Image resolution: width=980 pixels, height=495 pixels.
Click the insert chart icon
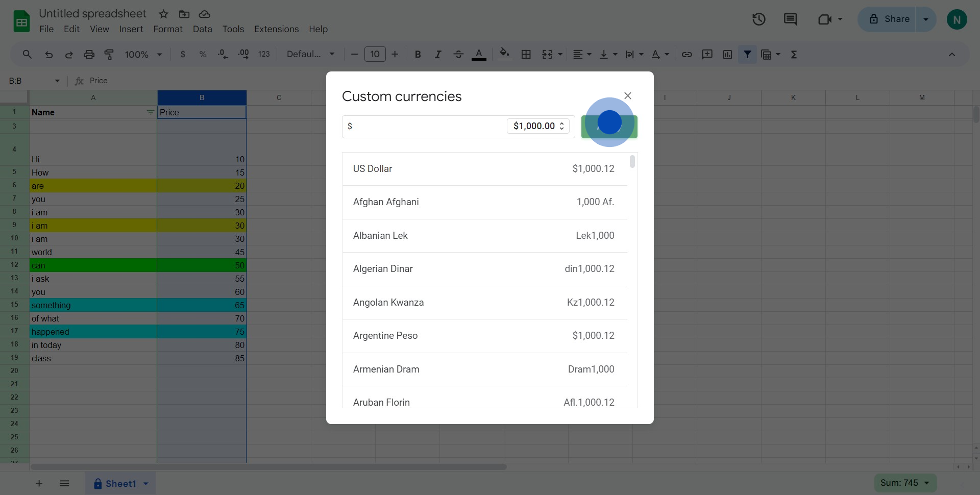[727, 55]
